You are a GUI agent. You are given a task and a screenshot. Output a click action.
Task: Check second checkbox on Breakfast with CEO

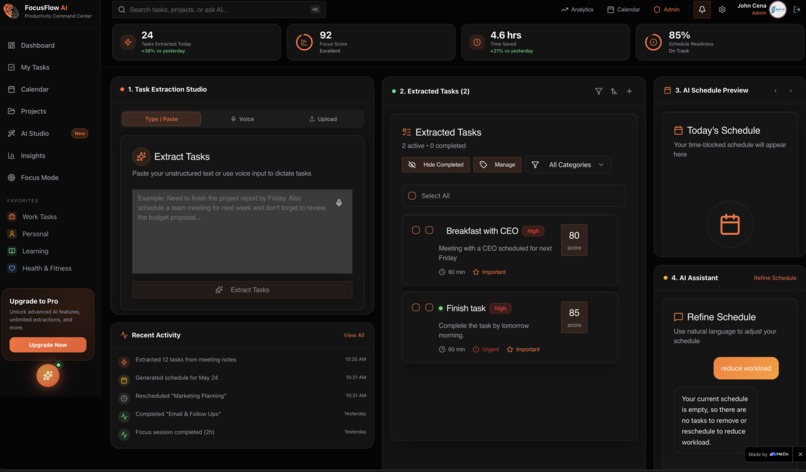[x=429, y=230]
